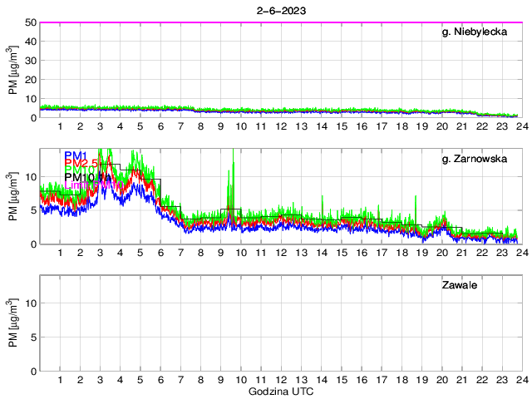532x399 pixels.
Task: Click hour 6 tick on Zarnowska chart axis
Action: pos(160,252)
